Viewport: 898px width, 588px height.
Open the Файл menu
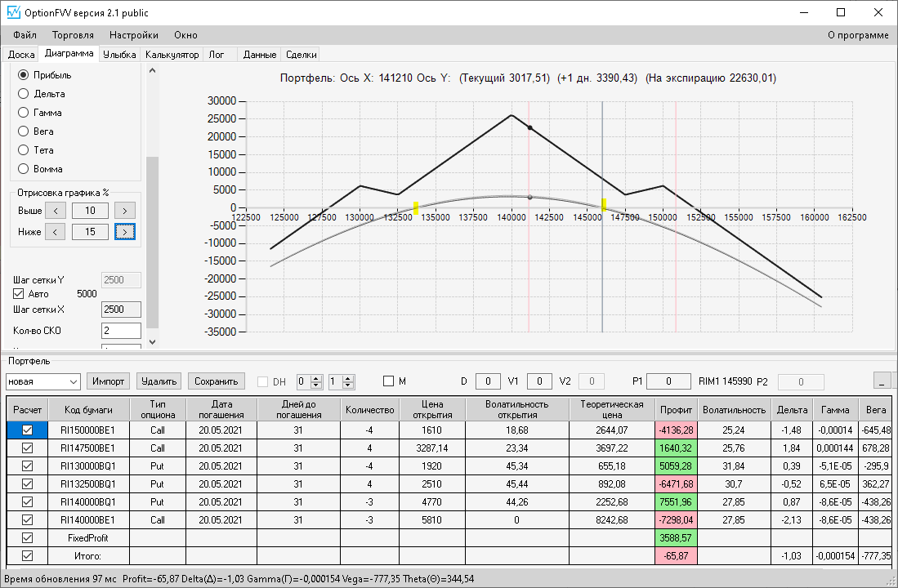(25, 35)
